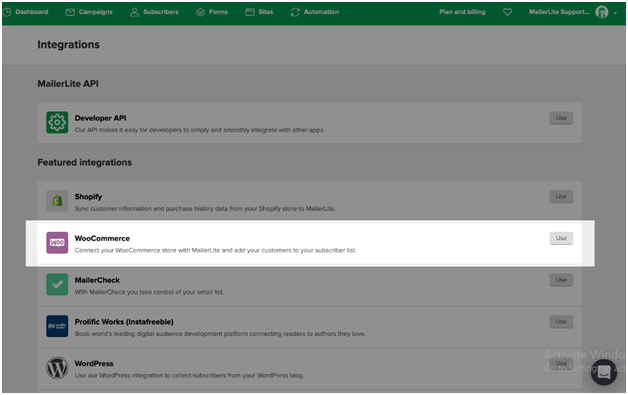Click the WordPress title text

[x=94, y=363]
